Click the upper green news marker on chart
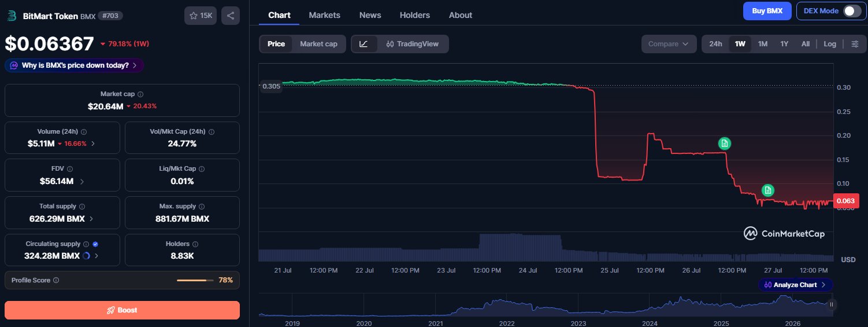The image size is (868, 327). coord(725,143)
